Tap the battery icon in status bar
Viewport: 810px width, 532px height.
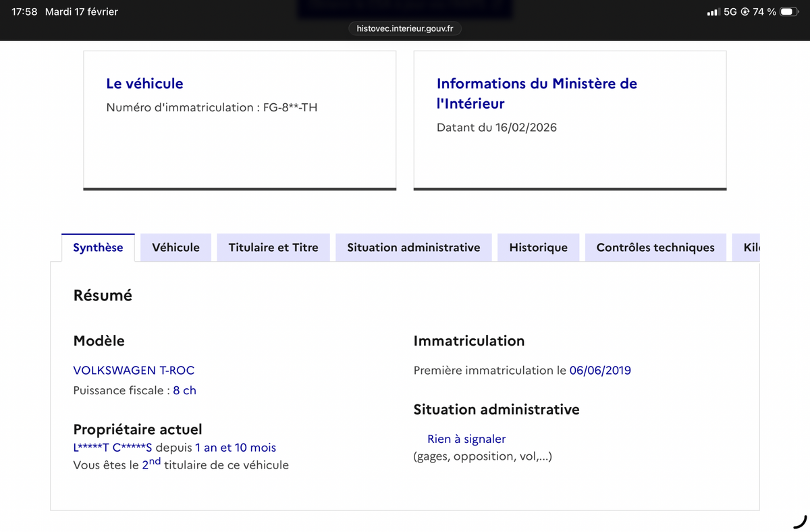coord(789,12)
